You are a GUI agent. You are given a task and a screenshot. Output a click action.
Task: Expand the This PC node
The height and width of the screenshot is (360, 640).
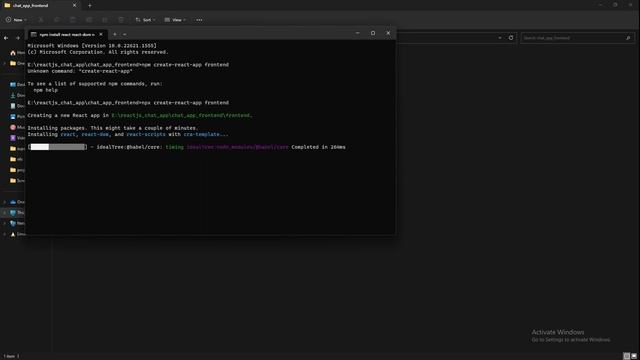pos(4,213)
